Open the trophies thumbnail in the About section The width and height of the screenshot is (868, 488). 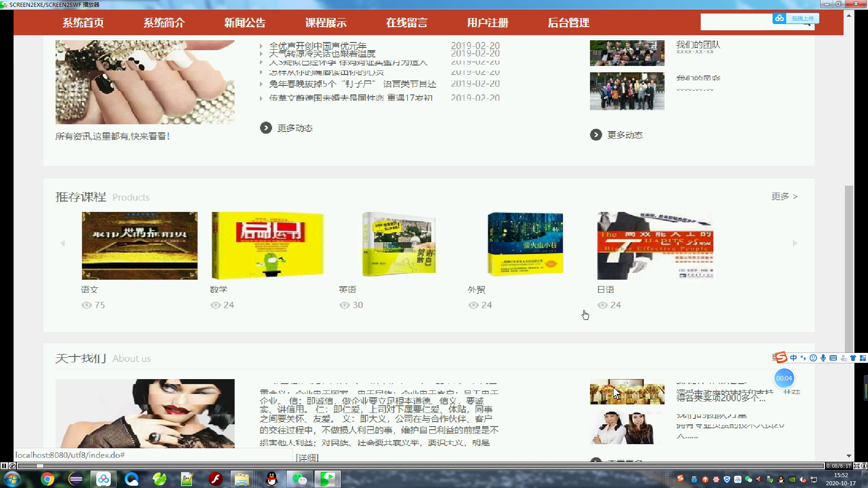click(627, 392)
